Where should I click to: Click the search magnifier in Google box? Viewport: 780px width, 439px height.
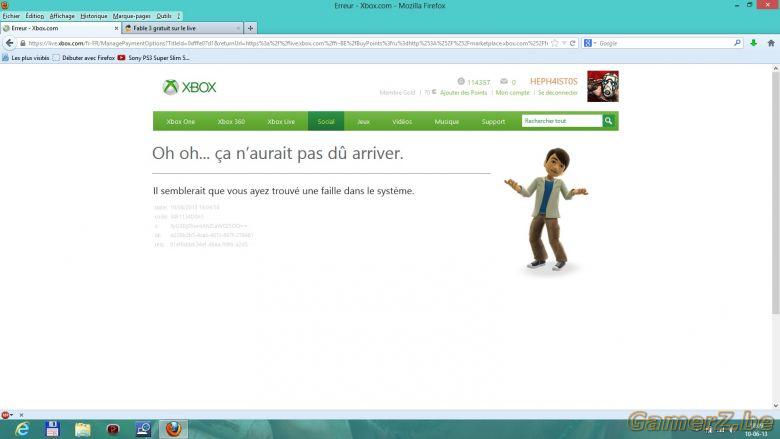(x=737, y=43)
